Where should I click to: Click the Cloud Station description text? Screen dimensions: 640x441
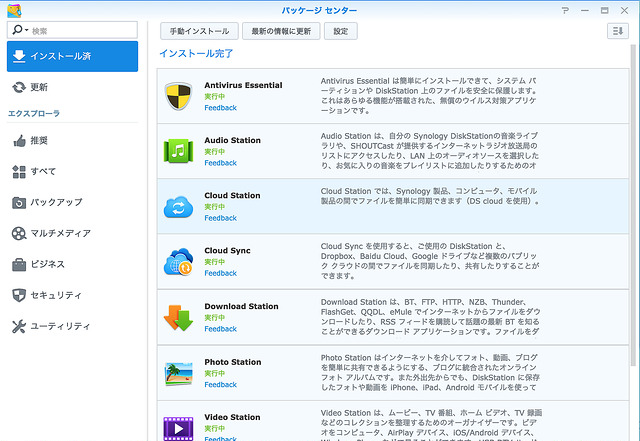coord(429,196)
